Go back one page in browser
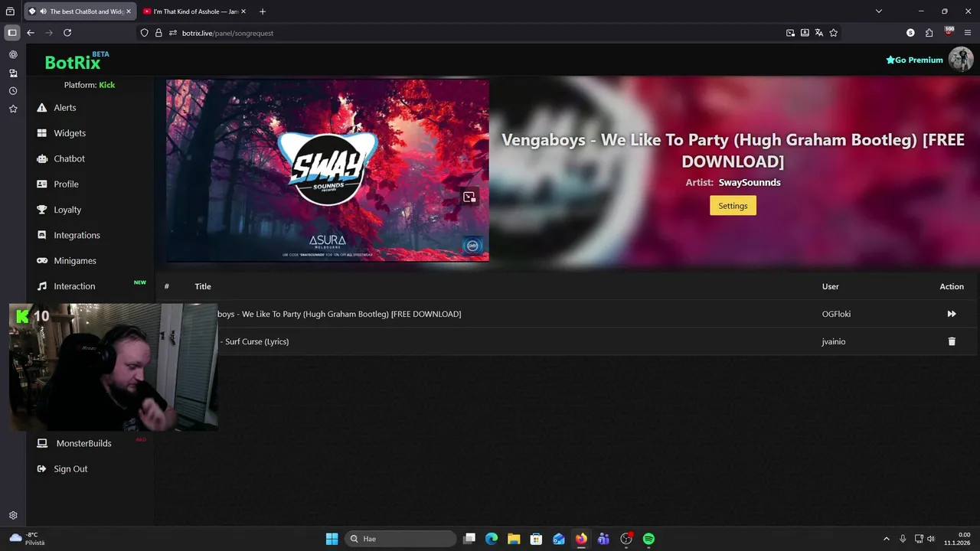This screenshot has height=551, width=980. pyautogui.click(x=31, y=33)
